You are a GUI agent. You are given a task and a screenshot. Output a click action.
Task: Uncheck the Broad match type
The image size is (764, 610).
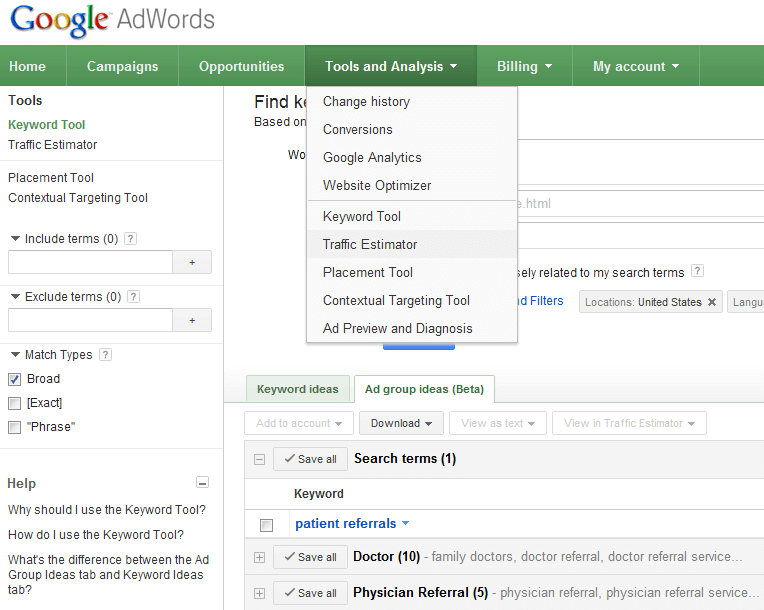(15, 379)
